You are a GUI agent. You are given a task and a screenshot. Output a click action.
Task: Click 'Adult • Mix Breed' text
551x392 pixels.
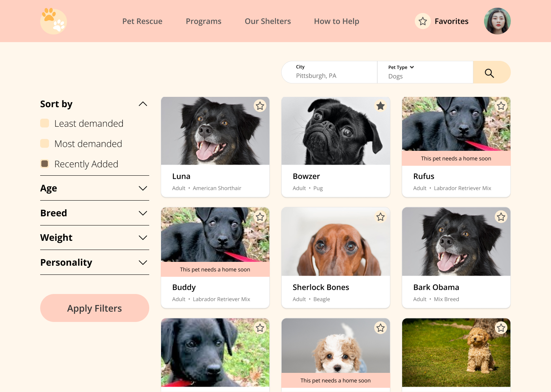pyautogui.click(x=436, y=299)
